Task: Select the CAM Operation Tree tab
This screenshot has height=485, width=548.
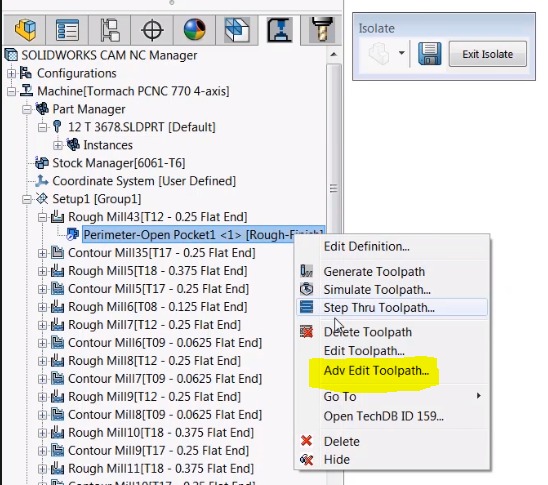Action: (279, 30)
